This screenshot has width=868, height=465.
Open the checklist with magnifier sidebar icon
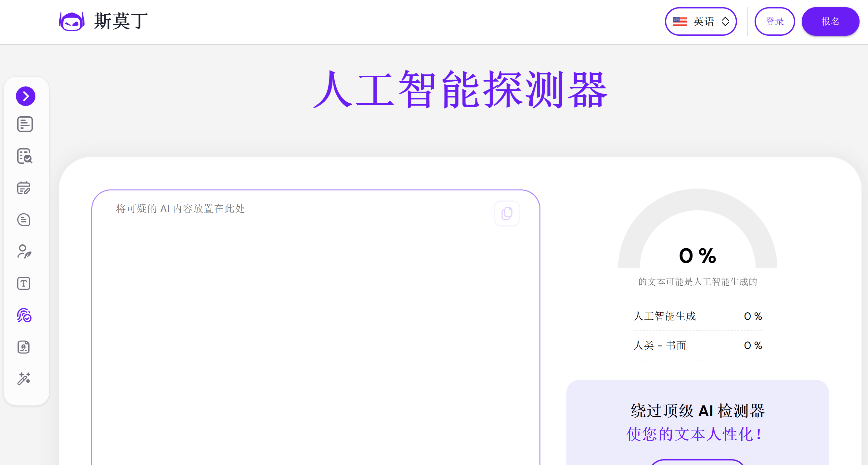pyautogui.click(x=25, y=156)
